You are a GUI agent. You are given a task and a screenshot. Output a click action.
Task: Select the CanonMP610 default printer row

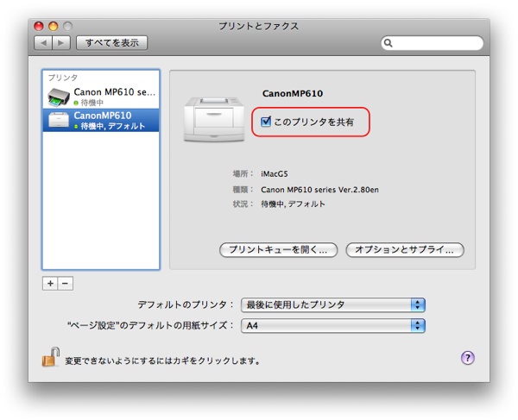coord(101,120)
